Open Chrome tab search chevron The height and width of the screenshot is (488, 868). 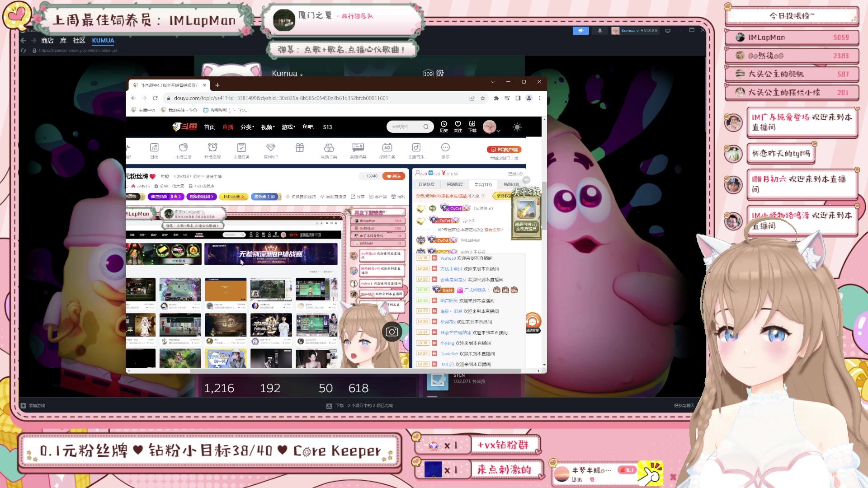(x=493, y=82)
